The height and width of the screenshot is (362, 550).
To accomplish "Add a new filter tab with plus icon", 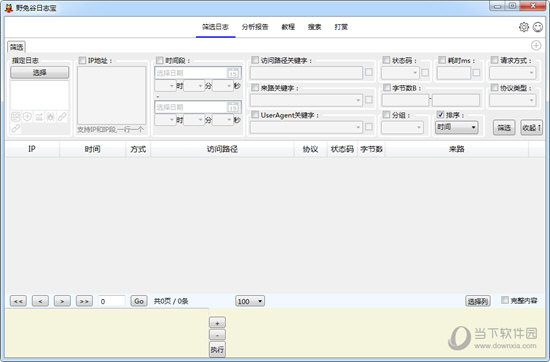I will (x=536, y=45).
